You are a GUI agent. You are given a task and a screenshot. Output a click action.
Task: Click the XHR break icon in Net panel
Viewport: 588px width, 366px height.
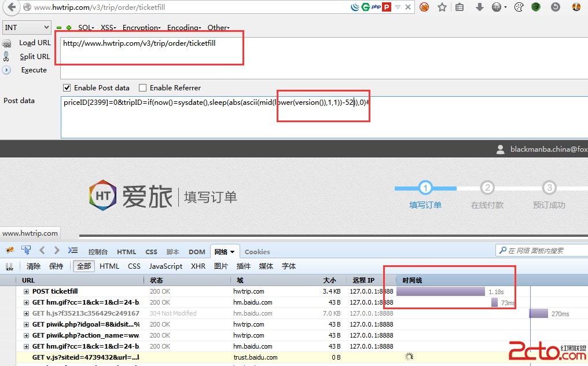point(9,266)
